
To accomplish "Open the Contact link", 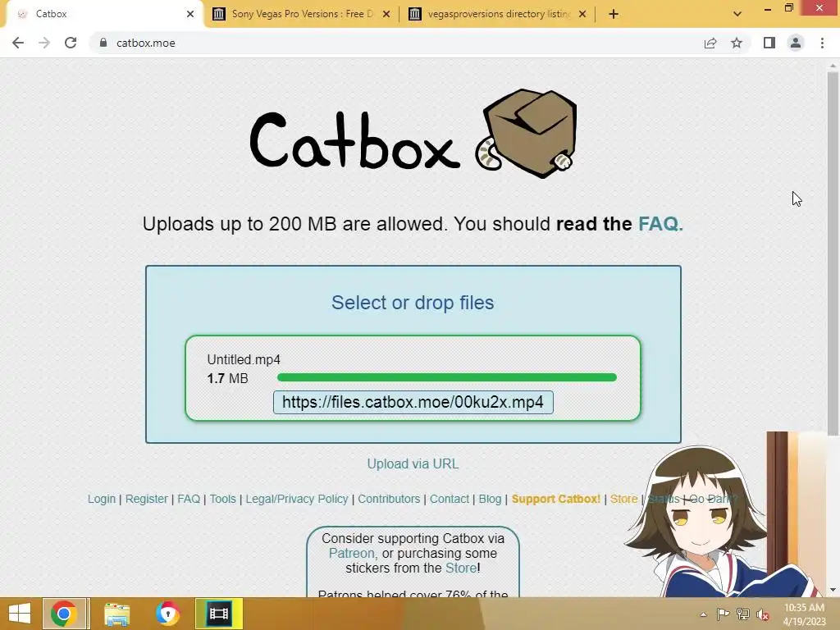I will tap(449, 499).
